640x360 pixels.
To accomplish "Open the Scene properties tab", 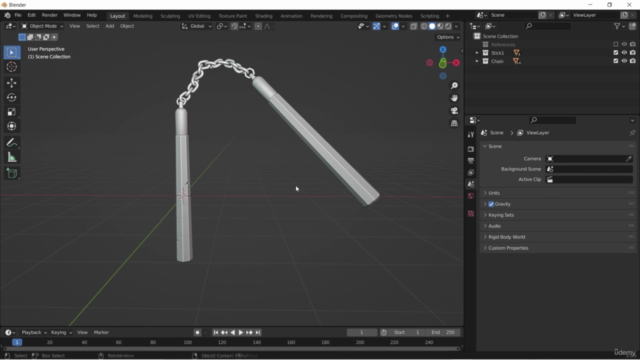I will [471, 184].
